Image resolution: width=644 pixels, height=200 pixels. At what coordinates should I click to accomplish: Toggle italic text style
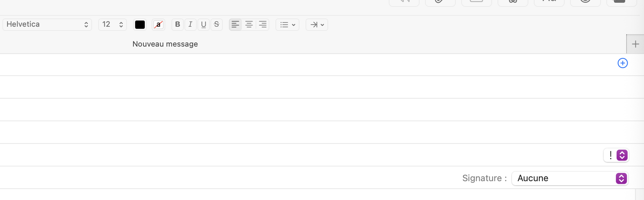pos(190,24)
